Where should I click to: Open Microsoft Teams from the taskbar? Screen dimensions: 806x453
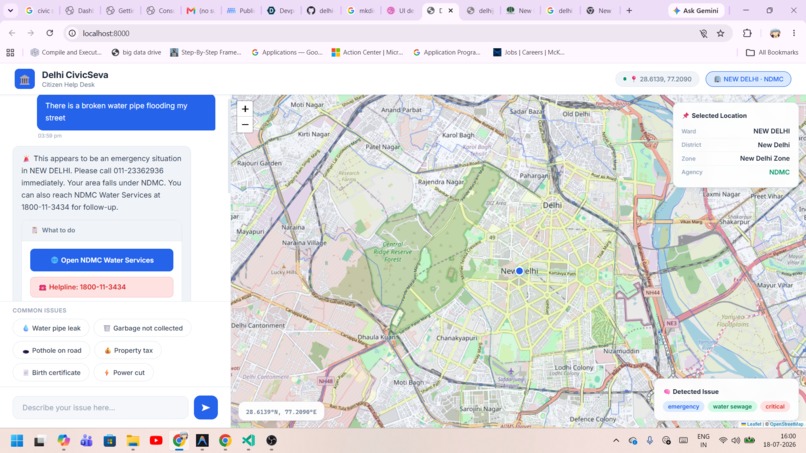click(86, 441)
